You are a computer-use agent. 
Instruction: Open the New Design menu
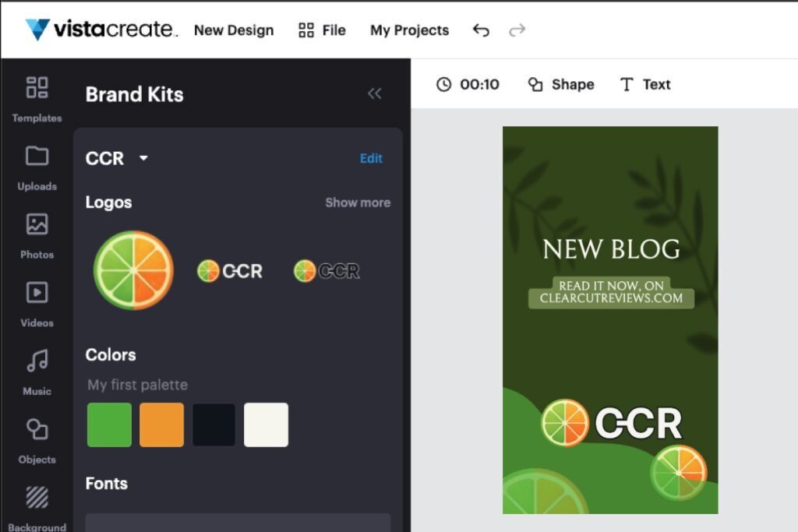(x=234, y=30)
